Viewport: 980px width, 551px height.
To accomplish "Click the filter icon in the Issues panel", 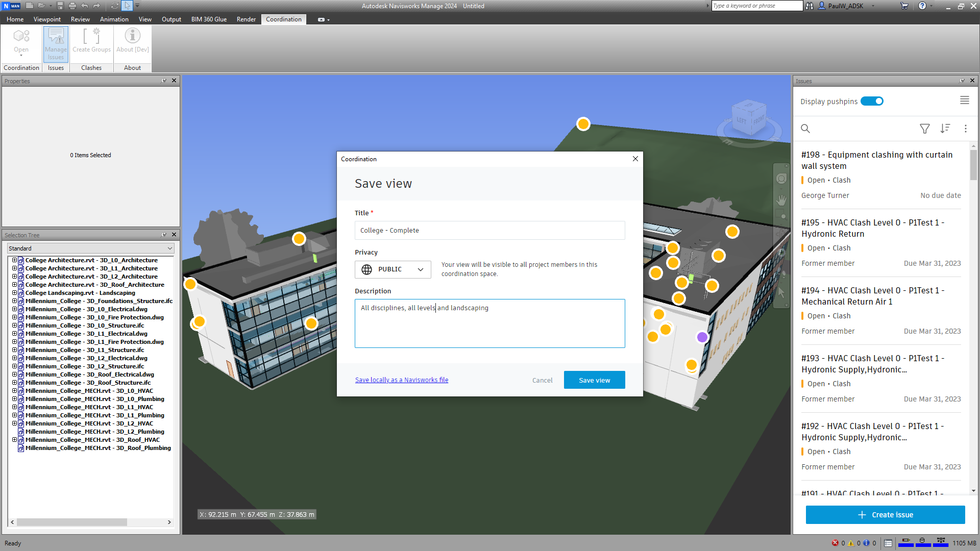I will 924,129.
